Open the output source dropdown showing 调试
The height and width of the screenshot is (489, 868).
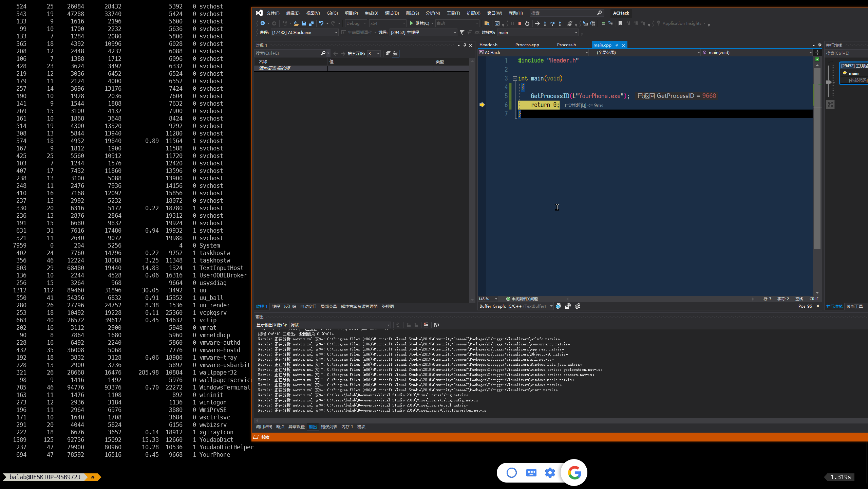pos(340,325)
